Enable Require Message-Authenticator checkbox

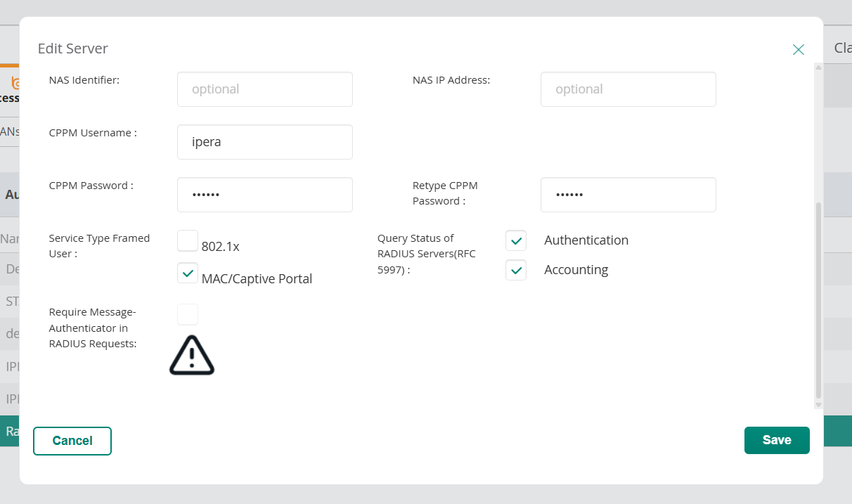point(188,314)
